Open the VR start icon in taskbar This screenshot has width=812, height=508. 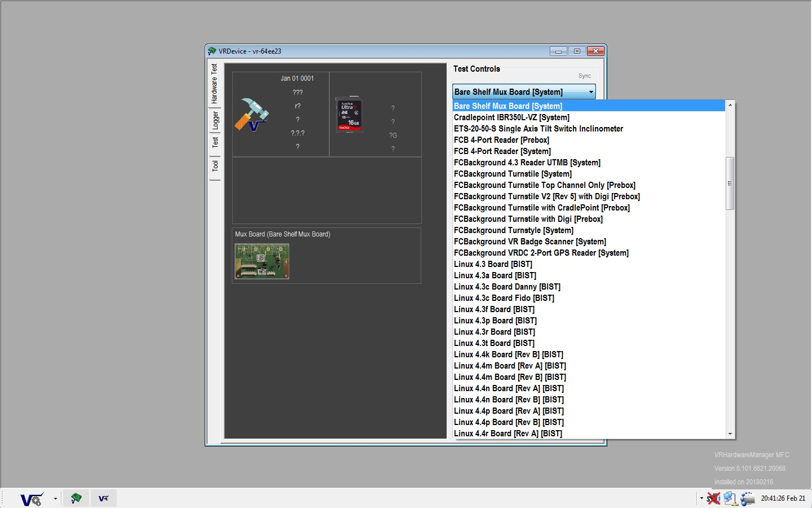[31, 498]
